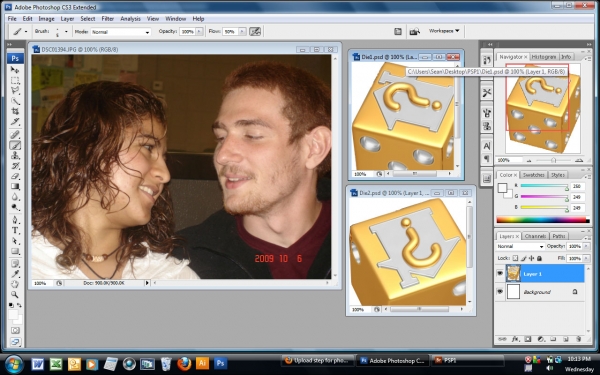Launch Firefox from the taskbar
600x375 pixels.
point(184,363)
